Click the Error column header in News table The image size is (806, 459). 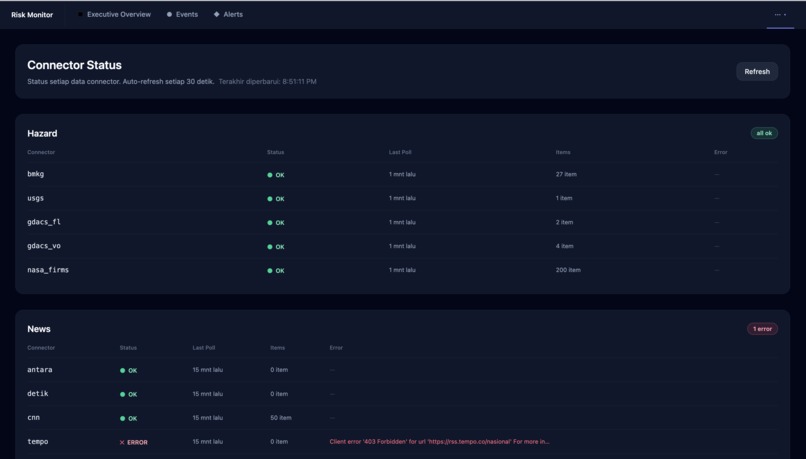[x=336, y=348]
